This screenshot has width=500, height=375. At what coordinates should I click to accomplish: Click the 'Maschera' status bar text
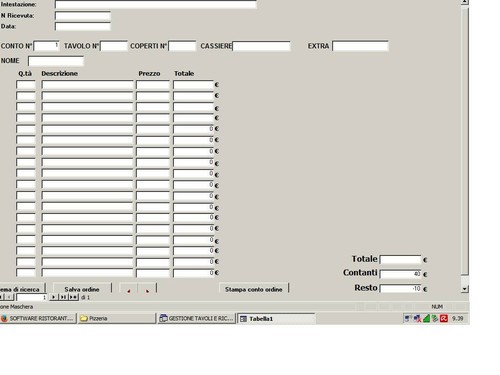pyautogui.click(x=21, y=307)
